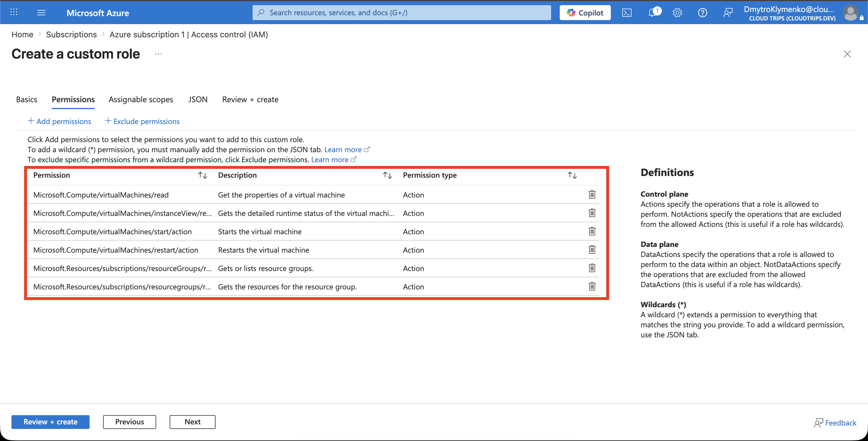Click the search resources input box
The image size is (868, 441).
[x=402, y=13]
